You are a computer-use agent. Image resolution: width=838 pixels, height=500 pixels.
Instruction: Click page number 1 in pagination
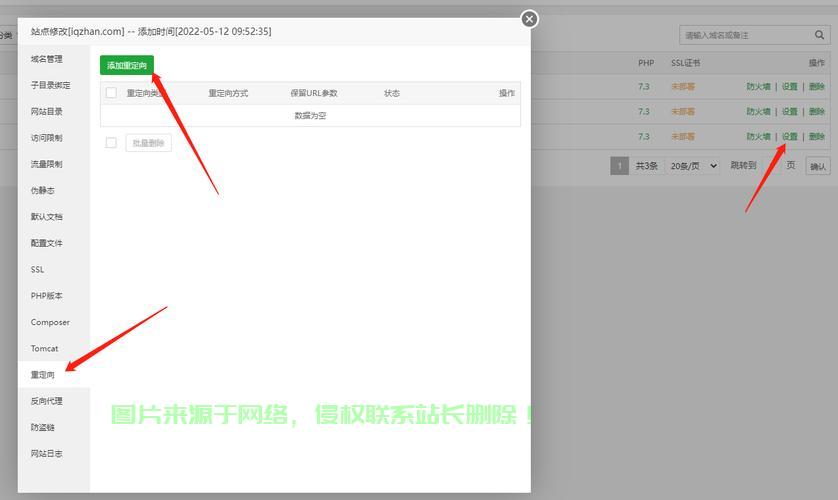pos(619,166)
